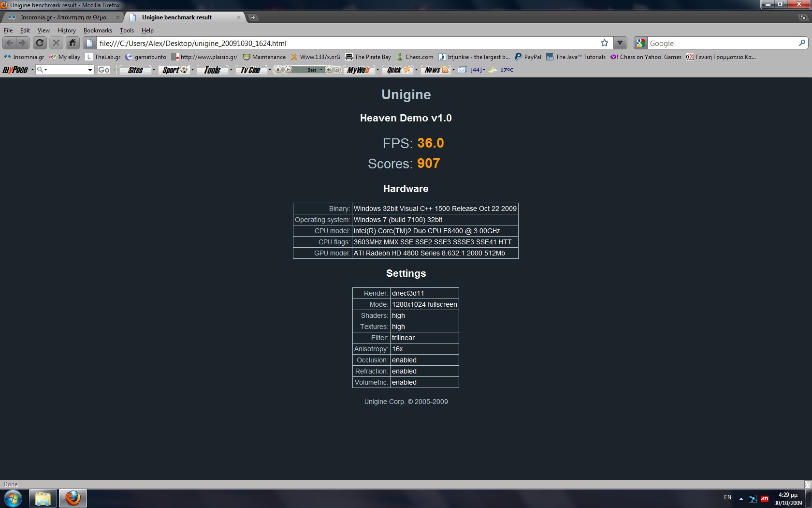This screenshot has width=812, height=508.
Task: Click the Google search engine icon
Action: click(640, 43)
